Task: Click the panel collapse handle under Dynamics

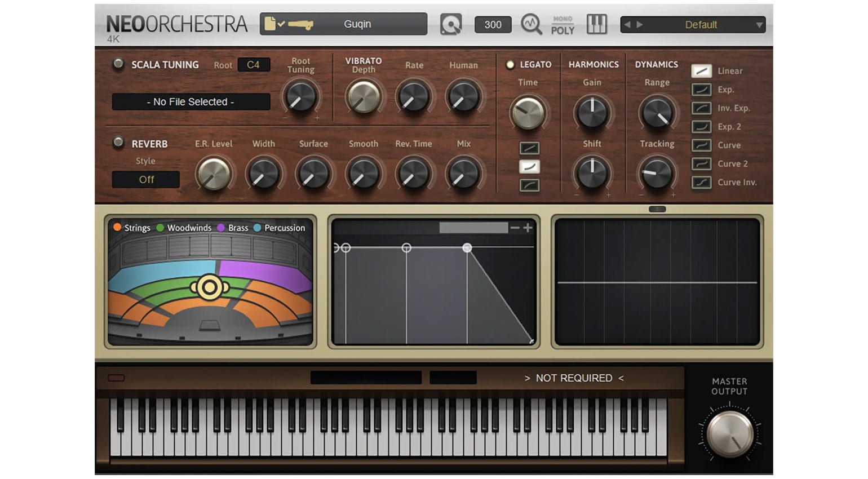Action: click(x=657, y=209)
